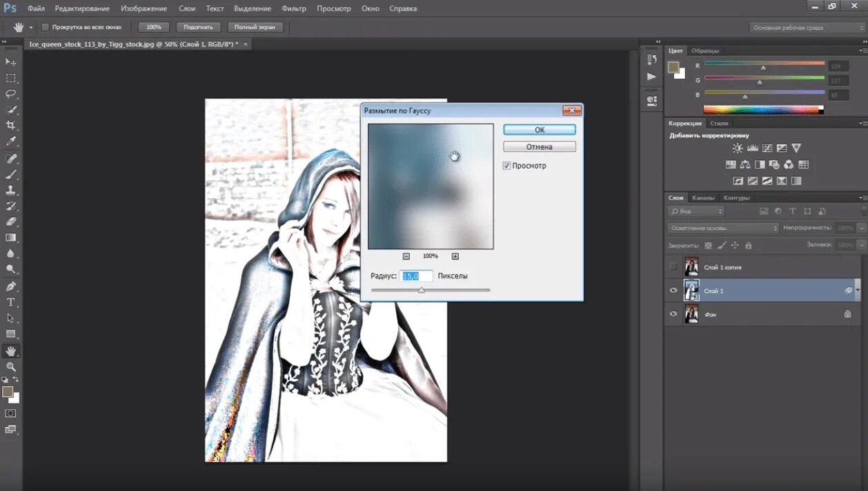
Task: Open the Редактирование menu
Action: tap(83, 8)
